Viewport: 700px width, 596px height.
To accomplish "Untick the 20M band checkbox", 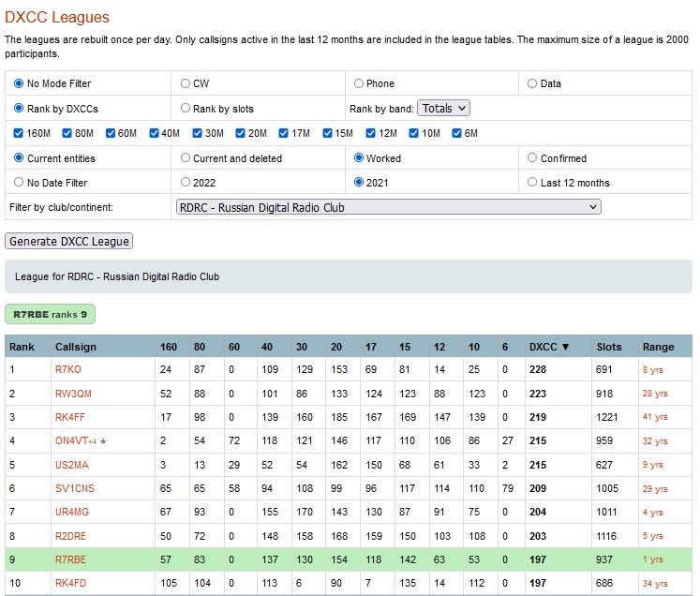I will coord(241,133).
